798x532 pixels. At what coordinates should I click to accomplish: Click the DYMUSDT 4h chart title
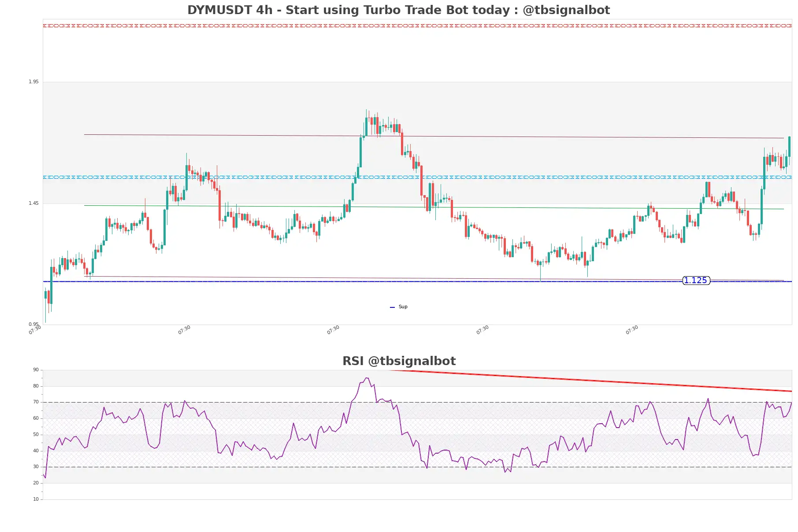click(x=399, y=10)
